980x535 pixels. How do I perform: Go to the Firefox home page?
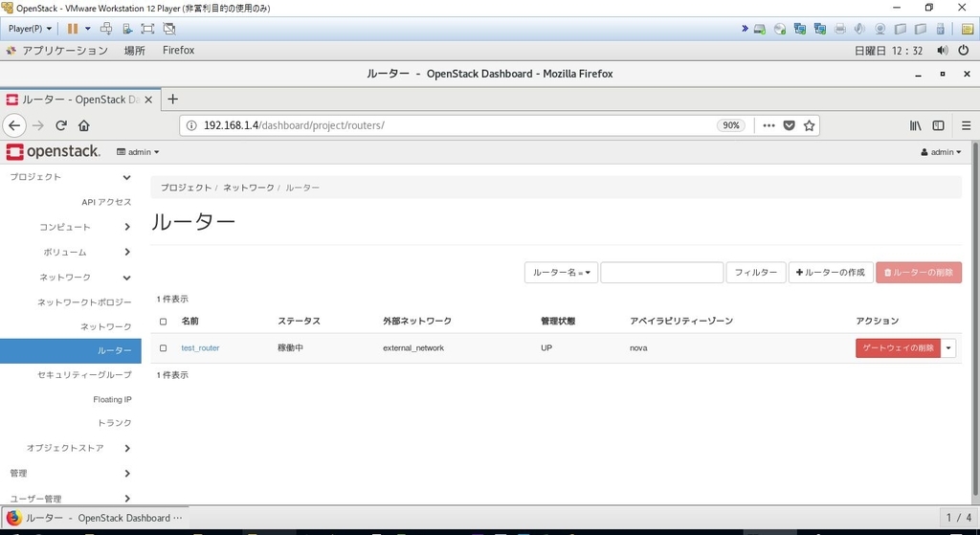coord(84,125)
